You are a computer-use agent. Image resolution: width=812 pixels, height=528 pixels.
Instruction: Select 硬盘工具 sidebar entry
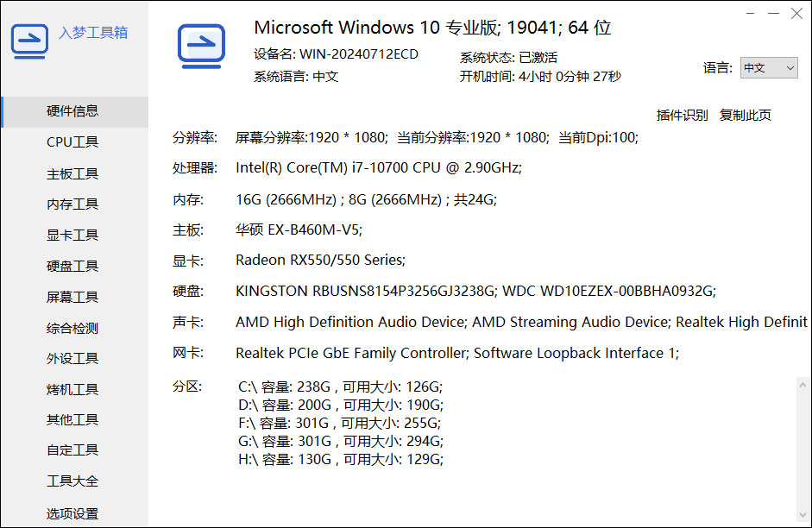72,266
